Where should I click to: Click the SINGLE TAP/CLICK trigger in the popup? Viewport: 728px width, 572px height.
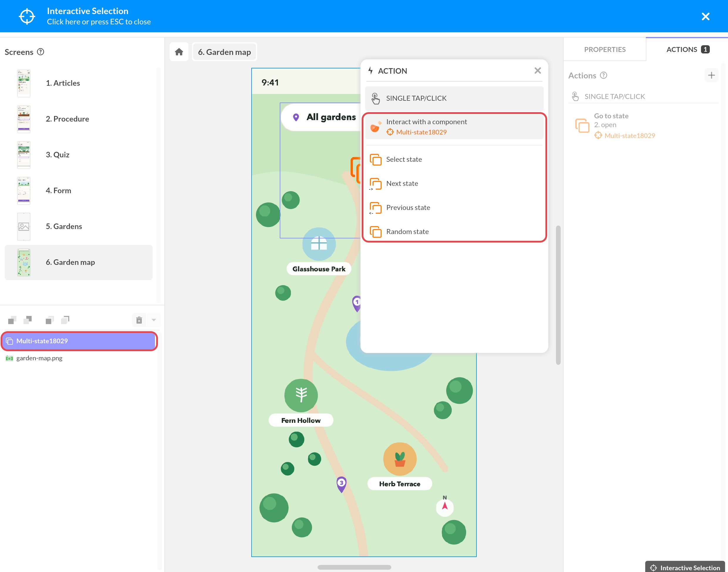click(454, 98)
